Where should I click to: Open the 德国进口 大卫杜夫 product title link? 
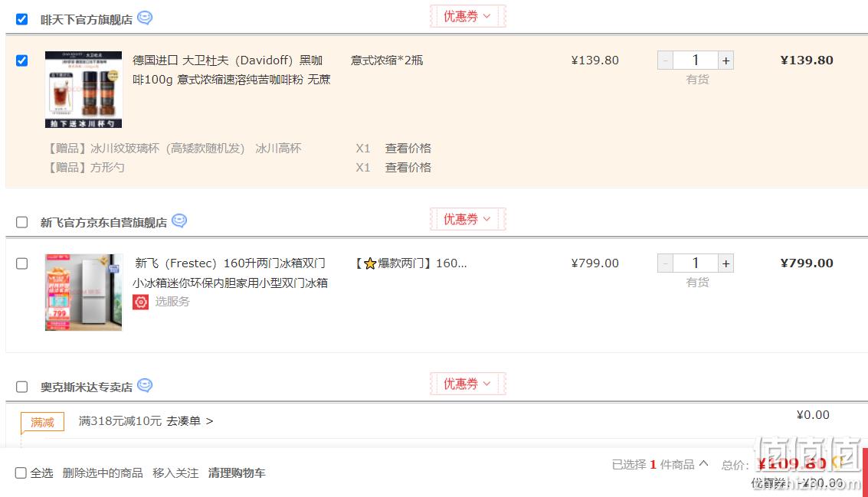click(x=231, y=70)
